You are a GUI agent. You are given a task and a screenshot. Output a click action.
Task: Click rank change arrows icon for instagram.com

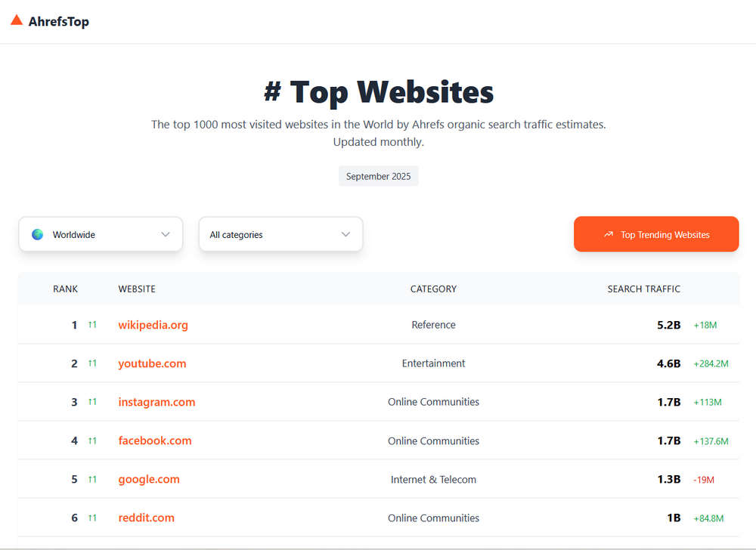[92, 402]
